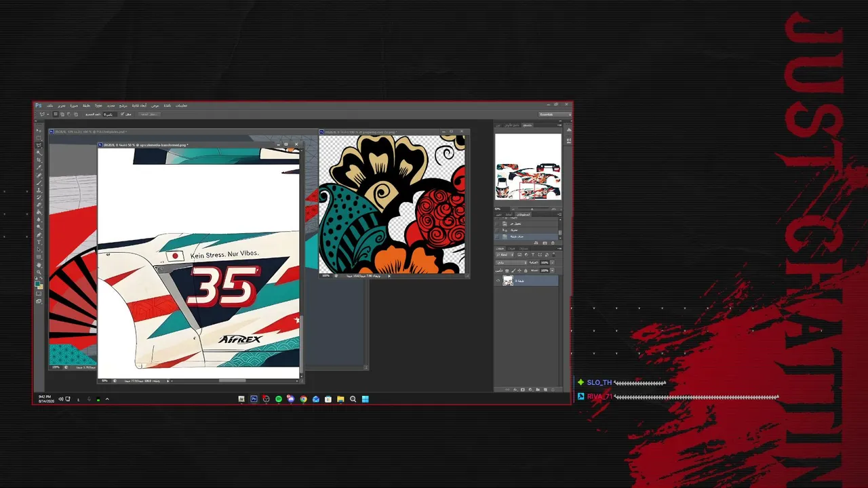Open Google Chrome from the taskbar
The image size is (868, 488).
(303, 399)
